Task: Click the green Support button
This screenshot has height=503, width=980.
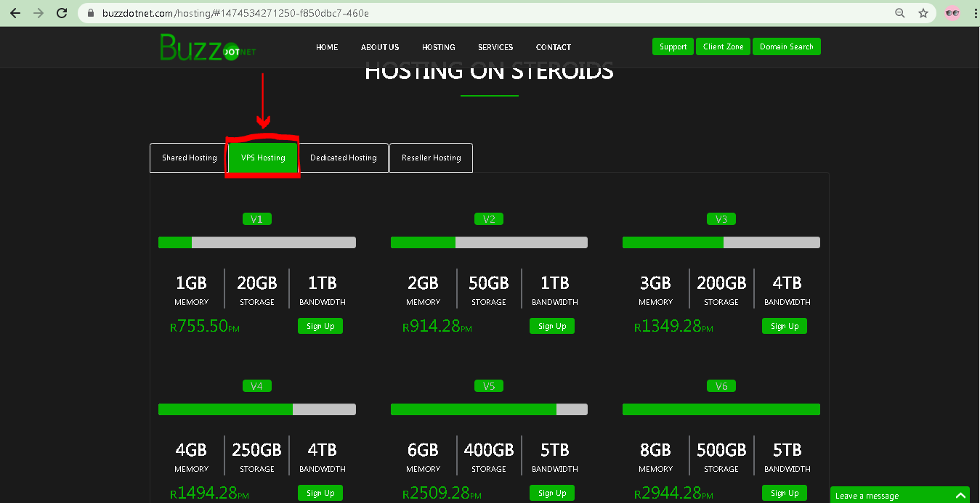Action: 673,46
